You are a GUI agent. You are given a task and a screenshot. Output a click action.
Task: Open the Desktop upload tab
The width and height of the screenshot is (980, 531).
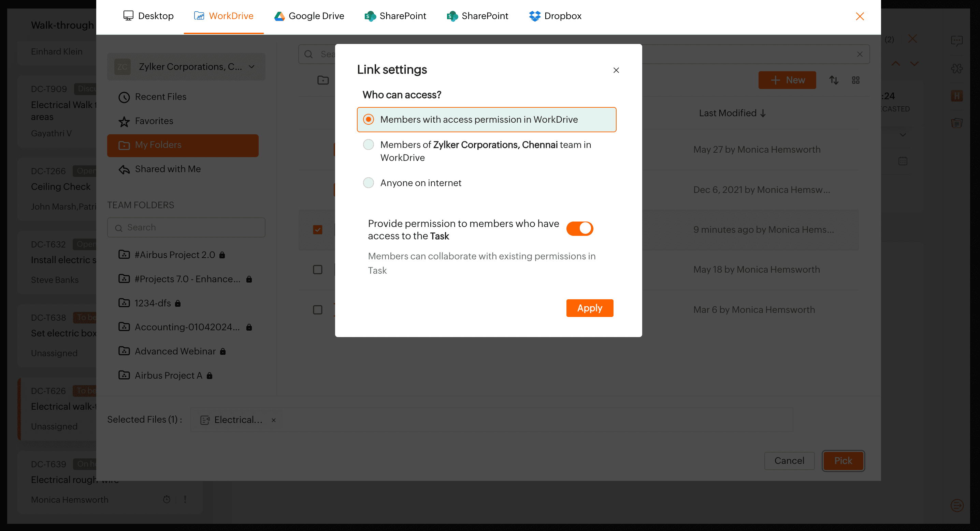tap(148, 16)
